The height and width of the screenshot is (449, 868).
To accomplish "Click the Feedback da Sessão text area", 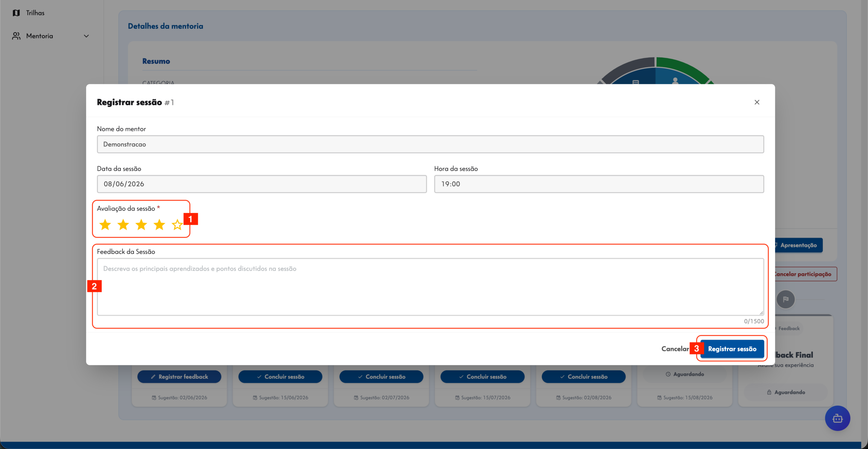I will coord(430,287).
